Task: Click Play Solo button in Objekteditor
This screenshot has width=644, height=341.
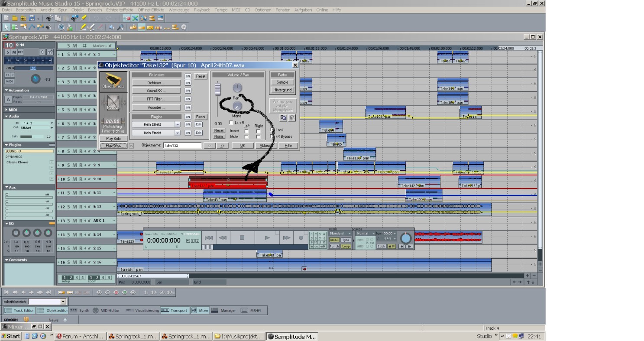Action: point(113,139)
